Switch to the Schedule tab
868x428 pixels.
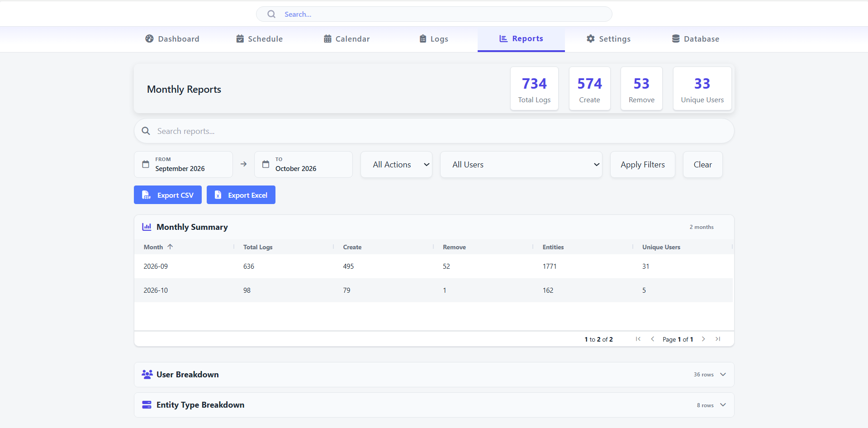click(x=260, y=39)
